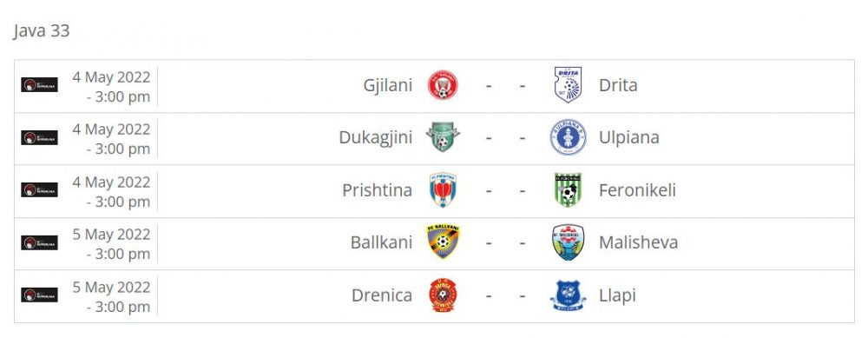868x338 pixels.
Task: Select the Malisheva team crest
Action: tap(568, 242)
